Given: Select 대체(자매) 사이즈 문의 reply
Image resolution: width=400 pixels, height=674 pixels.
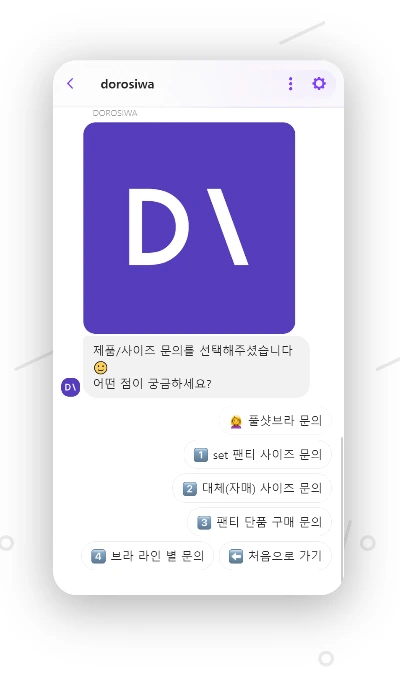Looking at the screenshot, I should (252, 488).
